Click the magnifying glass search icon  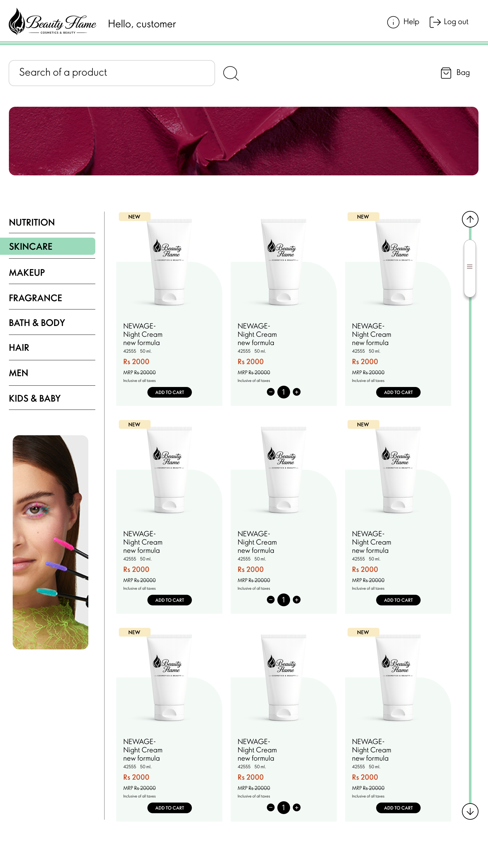coord(231,73)
